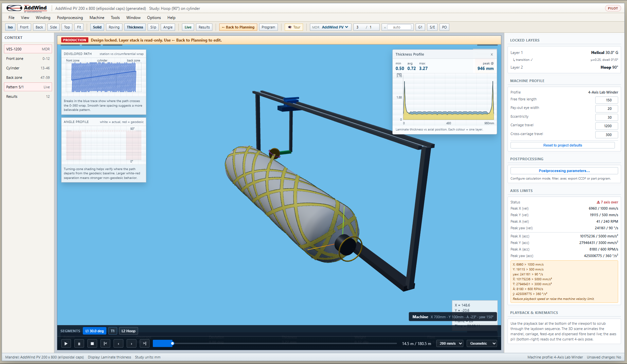The image size is (627, 364).
Task: Open the 200 mm/s playback speed dropdown
Action: (x=450, y=343)
